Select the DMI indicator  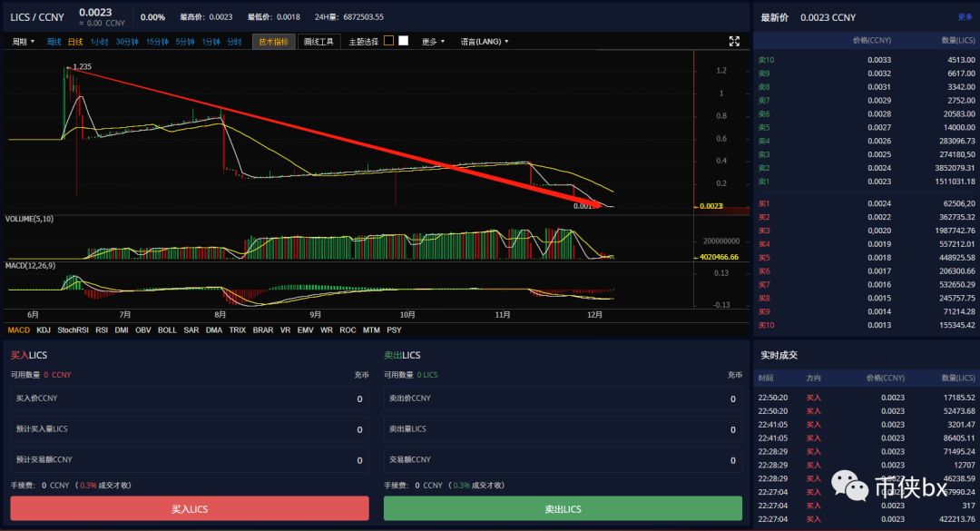122,330
